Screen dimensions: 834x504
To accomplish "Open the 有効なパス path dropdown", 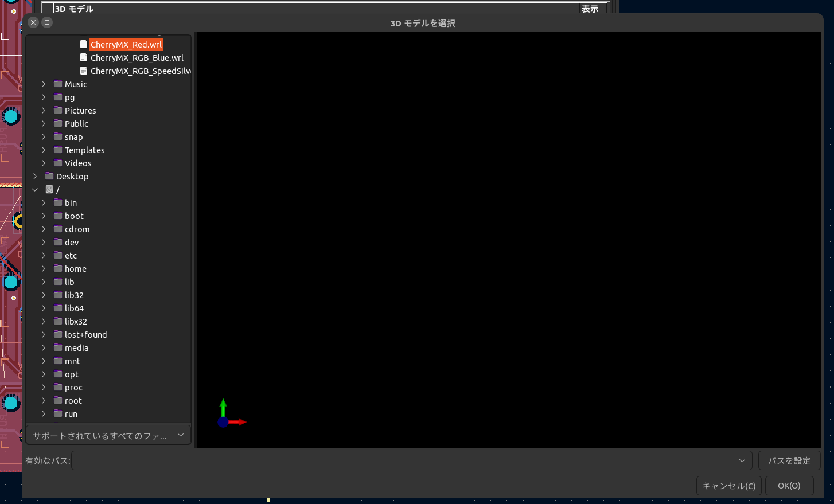I will [x=743, y=460].
